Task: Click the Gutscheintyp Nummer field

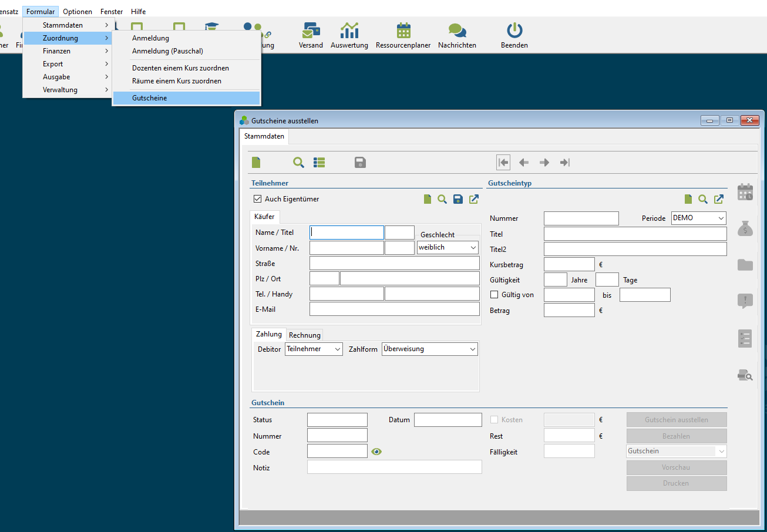Action: coord(581,218)
